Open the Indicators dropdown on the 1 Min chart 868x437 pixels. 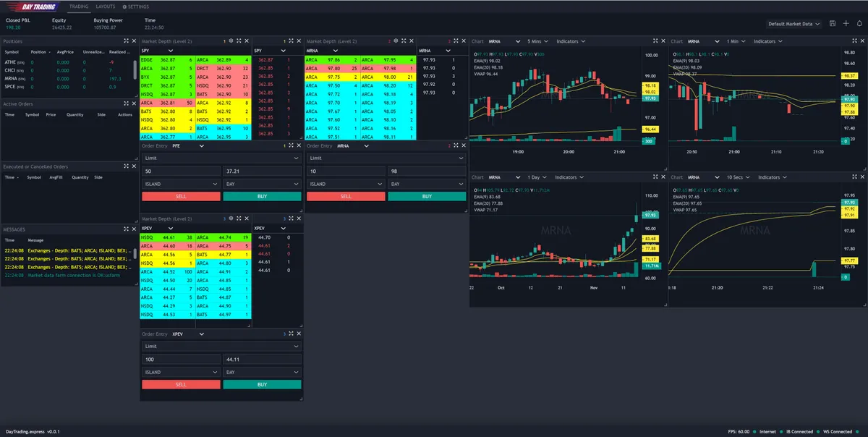[x=767, y=41]
